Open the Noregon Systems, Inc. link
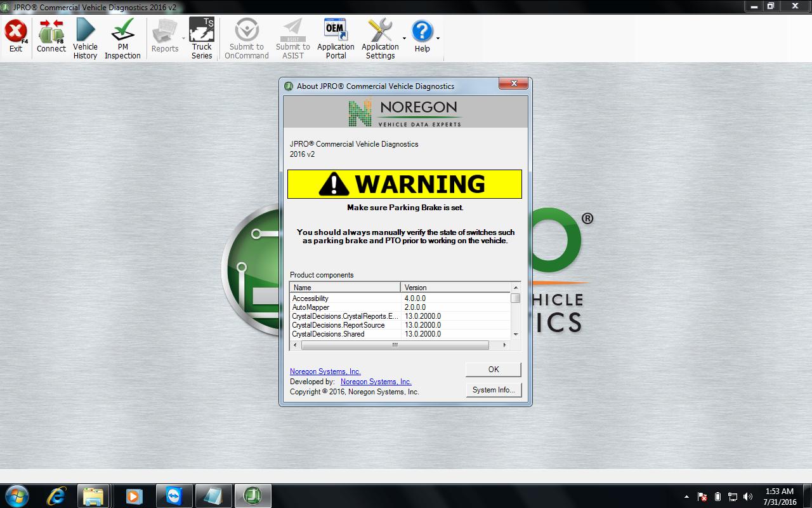 click(x=325, y=371)
